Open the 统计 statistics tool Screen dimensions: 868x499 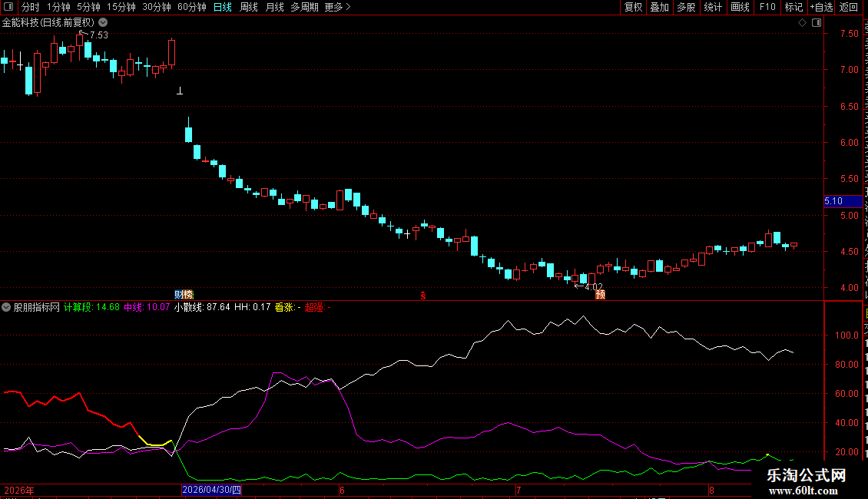[712, 7]
